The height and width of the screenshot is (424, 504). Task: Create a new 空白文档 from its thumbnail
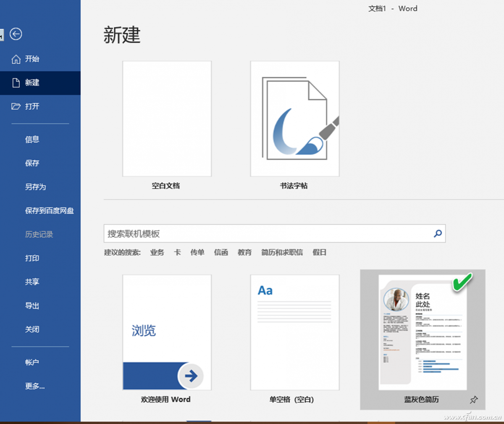point(167,119)
